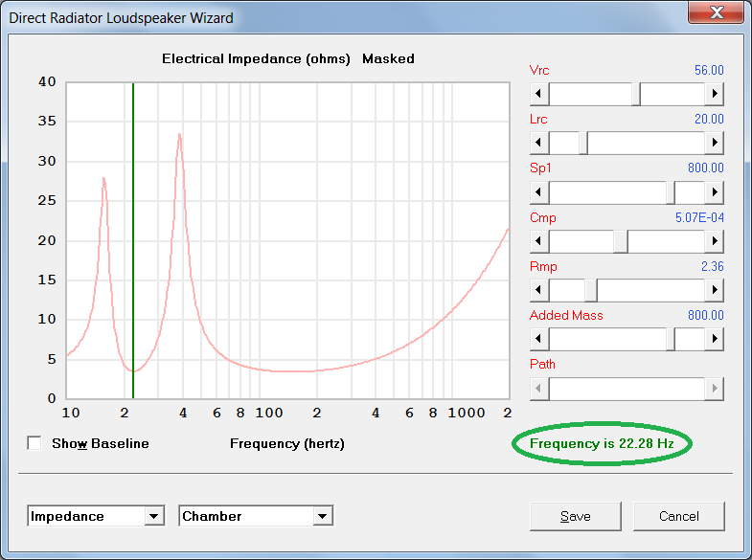752x560 pixels.
Task: Click the right arrow of Added Mass slider
Action: (x=714, y=339)
